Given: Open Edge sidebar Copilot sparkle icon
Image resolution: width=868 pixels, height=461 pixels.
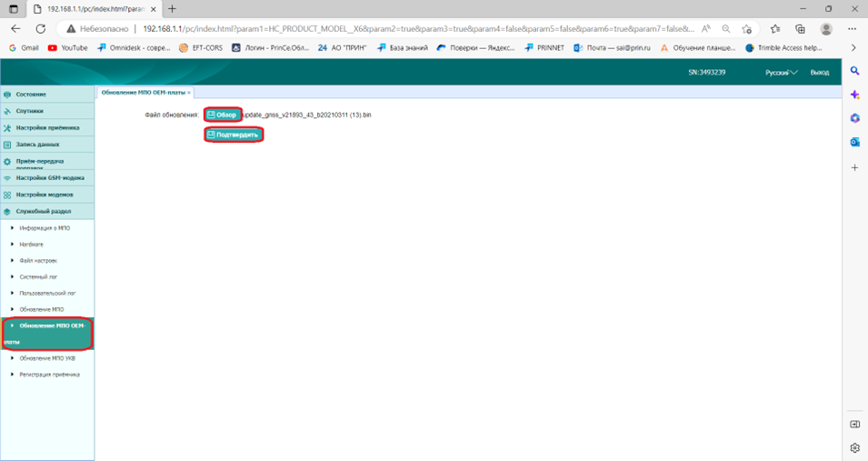Looking at the screenshot, I should pyautogui.click(x=854, y=95).
